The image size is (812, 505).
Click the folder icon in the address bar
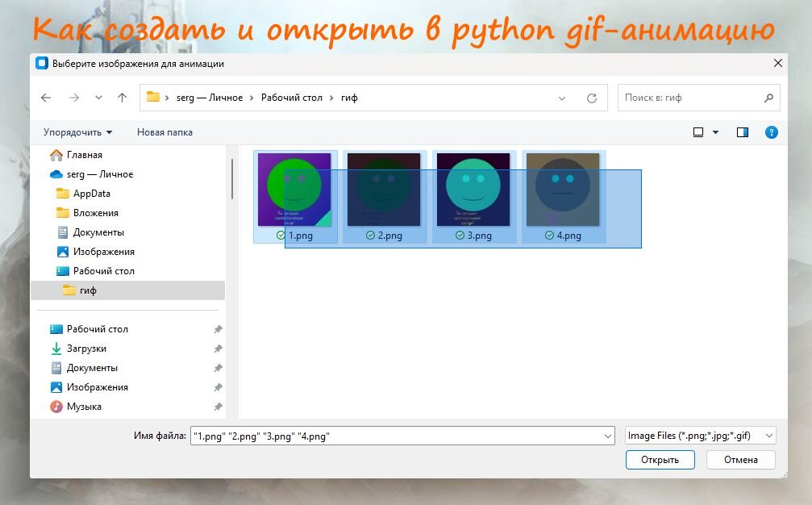(x=152, y=97)
